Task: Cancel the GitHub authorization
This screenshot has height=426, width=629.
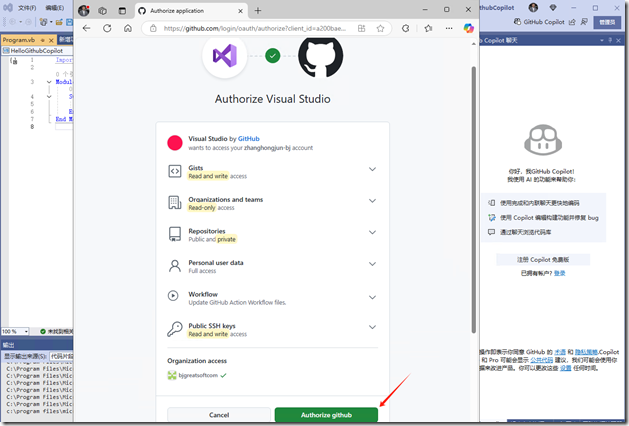Action: (x=219, y=415)
